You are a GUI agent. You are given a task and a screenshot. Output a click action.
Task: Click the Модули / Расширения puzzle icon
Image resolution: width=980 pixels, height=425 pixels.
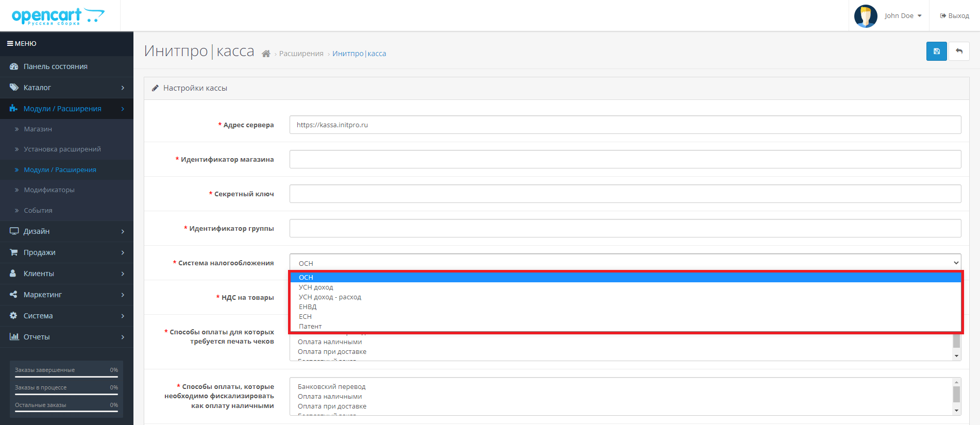pyautogui.click(x=14, y=109)
